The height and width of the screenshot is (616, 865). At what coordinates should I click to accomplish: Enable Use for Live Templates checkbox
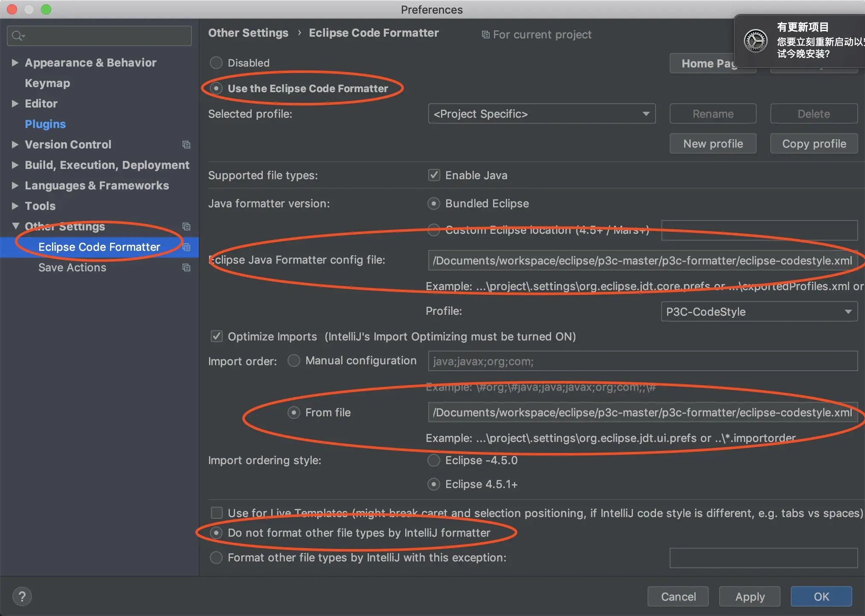pos(217,513)
